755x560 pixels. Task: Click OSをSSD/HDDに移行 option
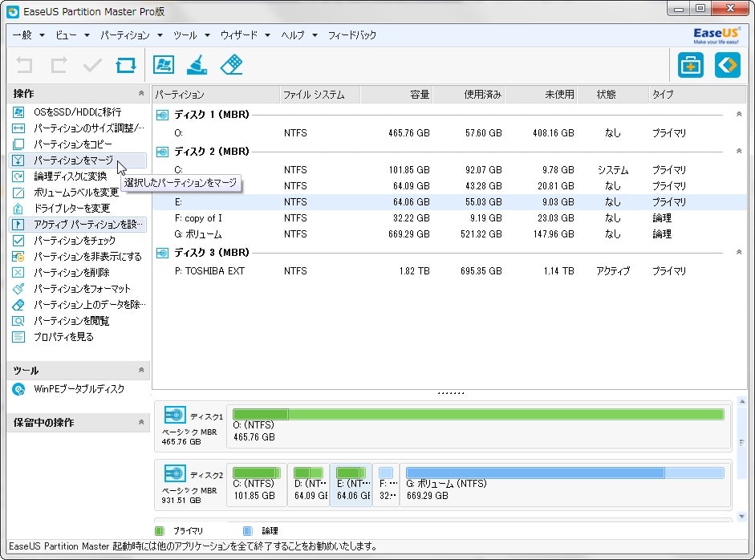point(77,112)
